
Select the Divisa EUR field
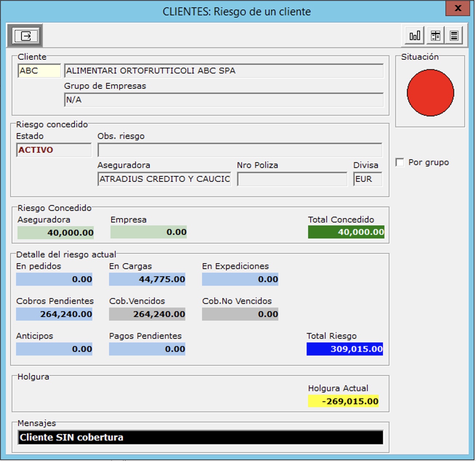tap(367, 179)
